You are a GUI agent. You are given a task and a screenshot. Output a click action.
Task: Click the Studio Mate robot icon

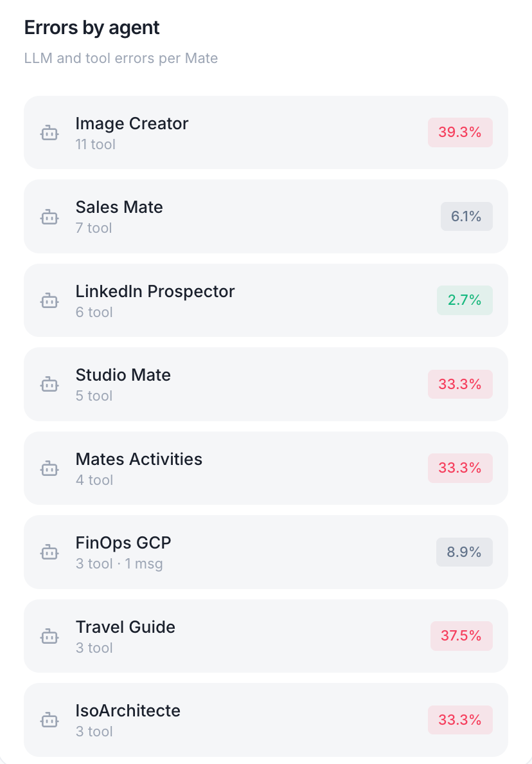pos(49,385)
